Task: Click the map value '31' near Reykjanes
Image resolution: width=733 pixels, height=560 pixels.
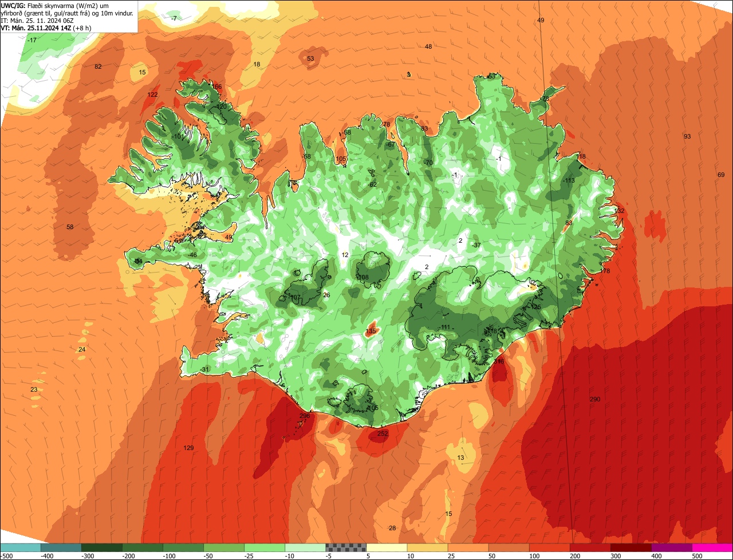Action: (x=205, y=369)
